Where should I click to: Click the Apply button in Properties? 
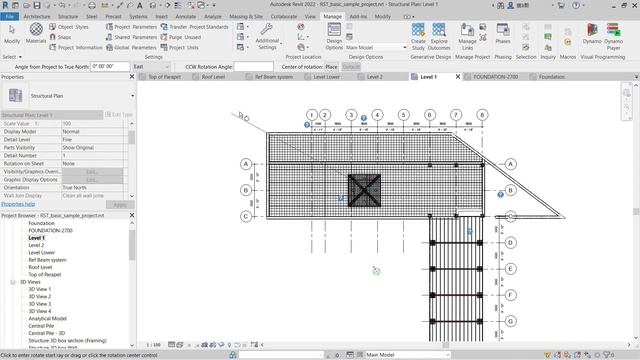pyautogui.click(x=120, y=205)
